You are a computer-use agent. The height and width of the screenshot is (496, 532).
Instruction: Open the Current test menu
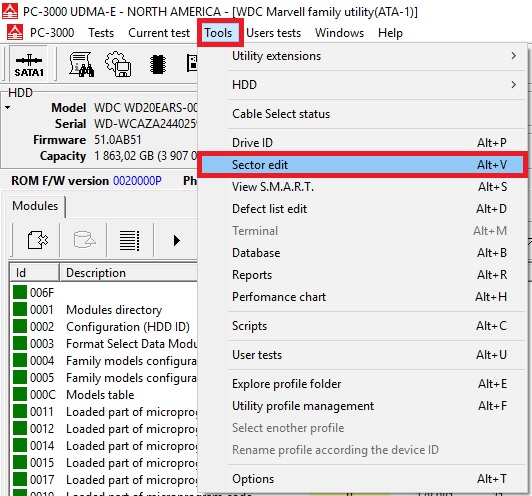coord(159,33)
